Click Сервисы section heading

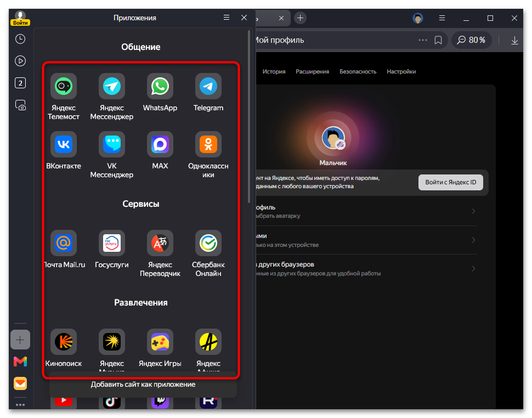click(141, 204)
